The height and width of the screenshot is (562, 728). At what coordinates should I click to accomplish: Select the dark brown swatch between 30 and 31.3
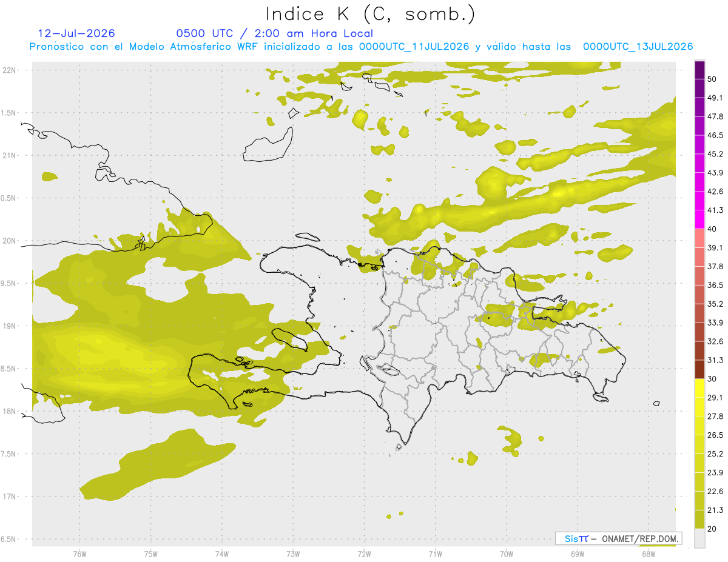point(700,370)
